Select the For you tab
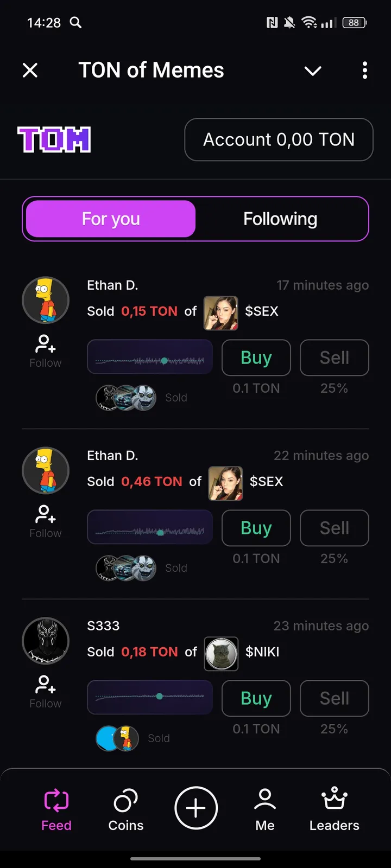 coord(111,219)
